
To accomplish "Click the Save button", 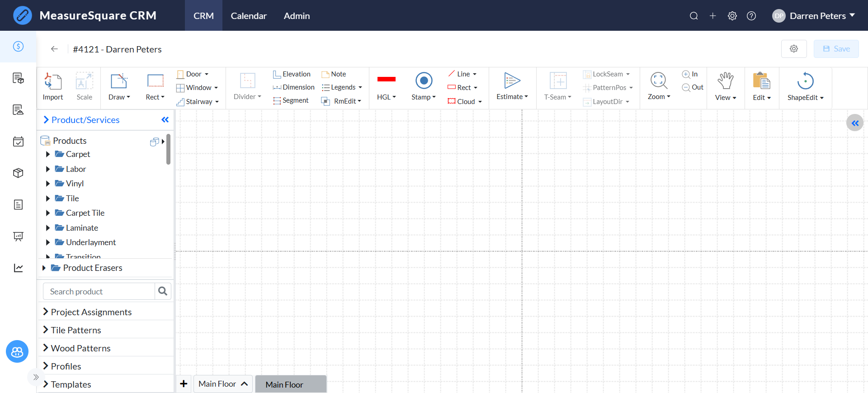I will coord(836,49).
